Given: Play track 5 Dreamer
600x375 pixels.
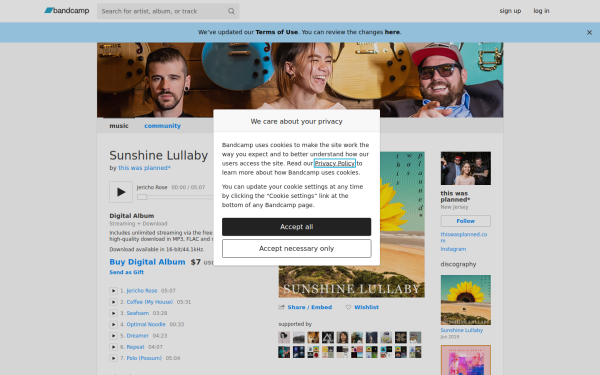Looking at the screenshot, I should 113,336.
